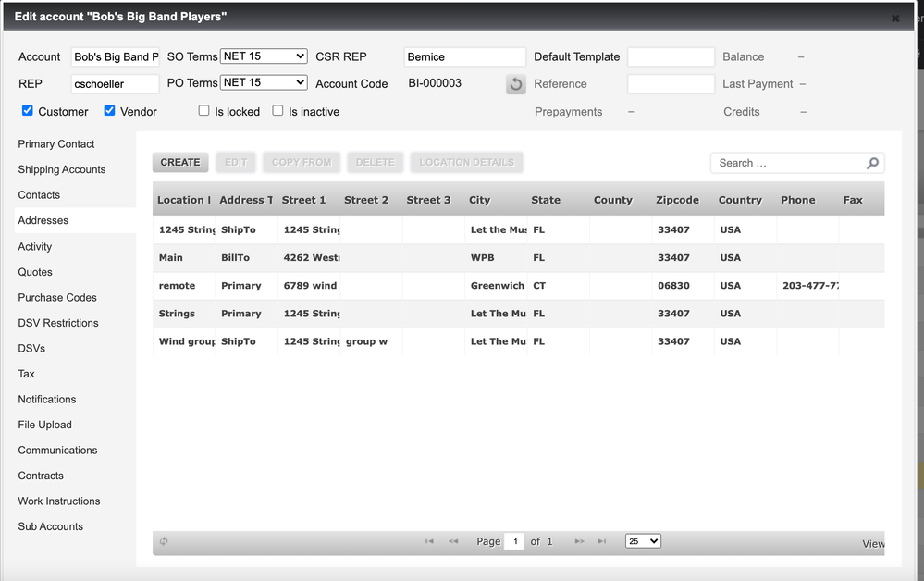Open the rows-per-page dropdown showing 25
Screen dimensions: 924x581
coord(643,541)
